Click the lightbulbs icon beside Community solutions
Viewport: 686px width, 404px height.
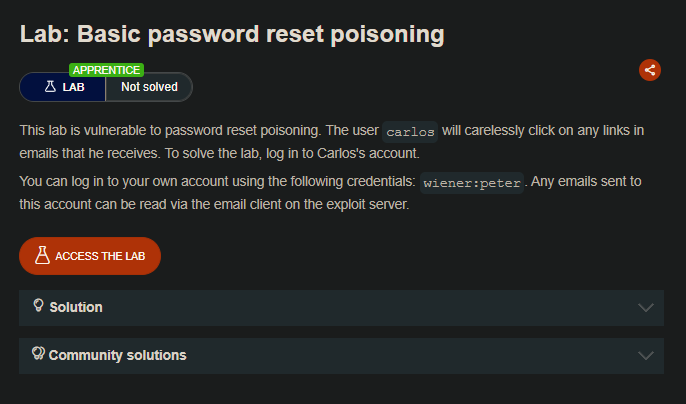pos(38,354)
